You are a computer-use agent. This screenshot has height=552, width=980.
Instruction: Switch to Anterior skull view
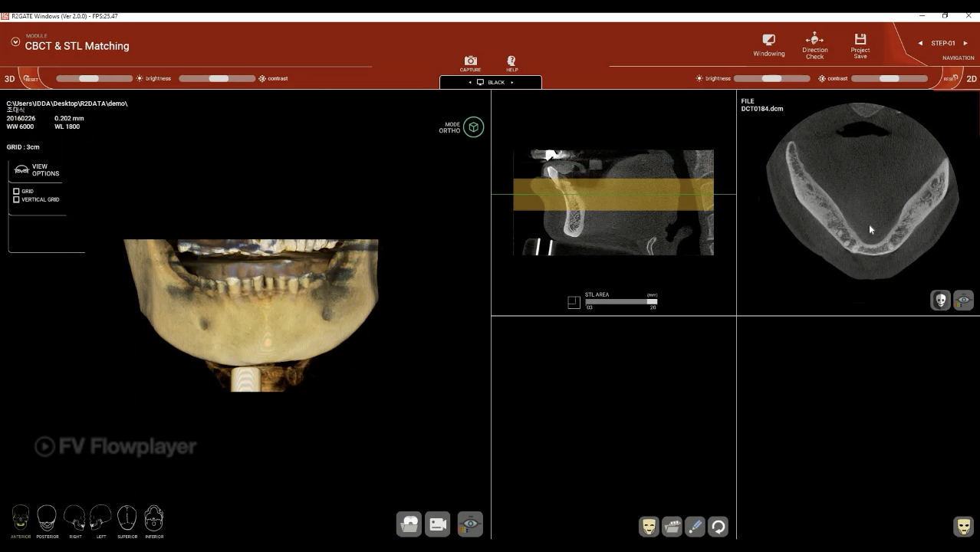coord(21,521)
